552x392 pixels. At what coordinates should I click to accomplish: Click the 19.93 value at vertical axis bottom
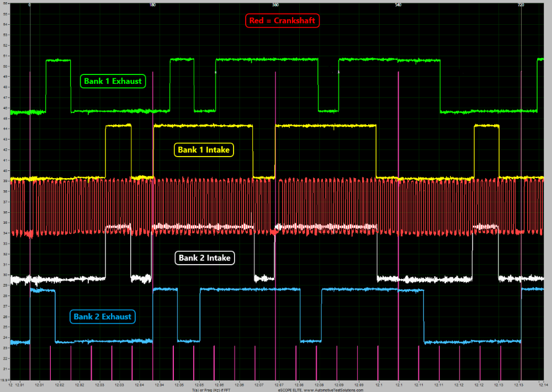coord(5,380)
